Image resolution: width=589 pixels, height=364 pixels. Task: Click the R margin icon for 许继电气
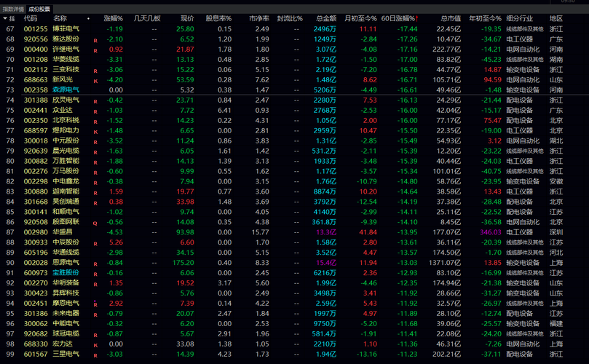point(95,51)
